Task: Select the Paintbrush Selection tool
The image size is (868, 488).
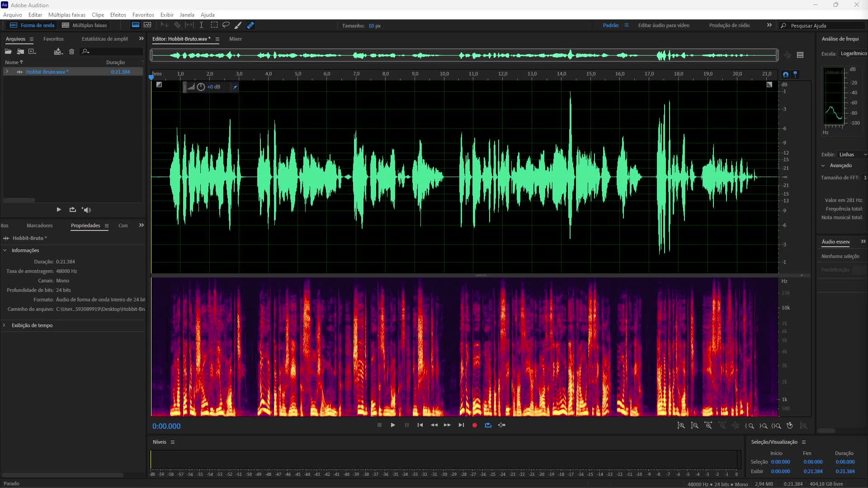Action: (238, 25)
